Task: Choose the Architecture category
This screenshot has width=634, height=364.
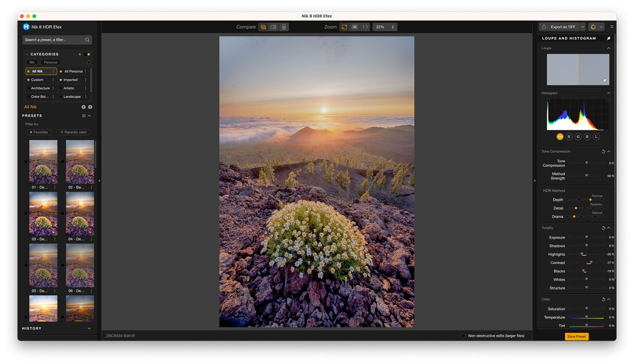Action: [x=40, y=88]
